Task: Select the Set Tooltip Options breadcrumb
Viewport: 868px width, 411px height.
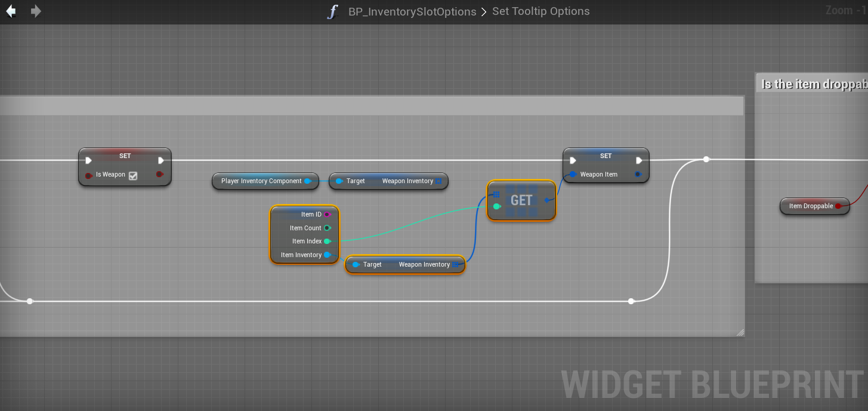Action: coord(540,11)
